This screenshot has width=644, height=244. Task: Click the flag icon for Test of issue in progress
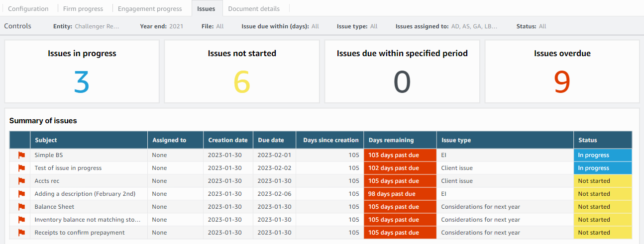coord(21,168)
